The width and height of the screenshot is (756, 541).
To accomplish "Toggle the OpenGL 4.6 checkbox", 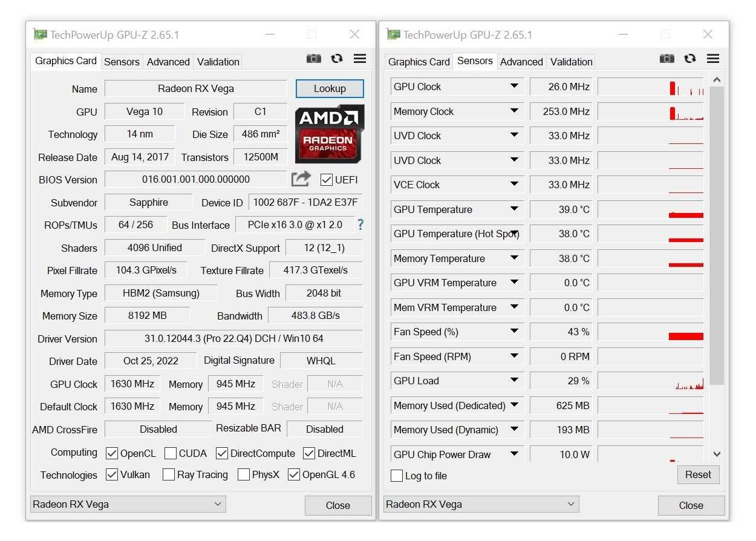I will click(294, 474).
